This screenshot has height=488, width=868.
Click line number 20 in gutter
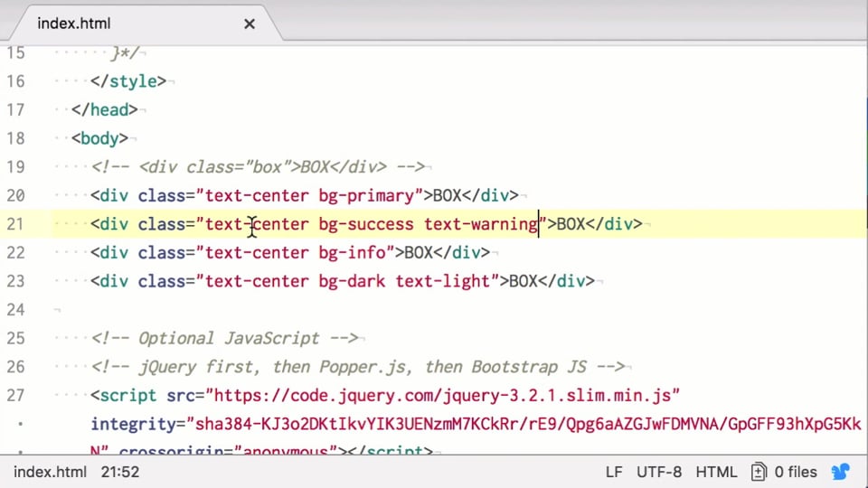coord(15,195)
